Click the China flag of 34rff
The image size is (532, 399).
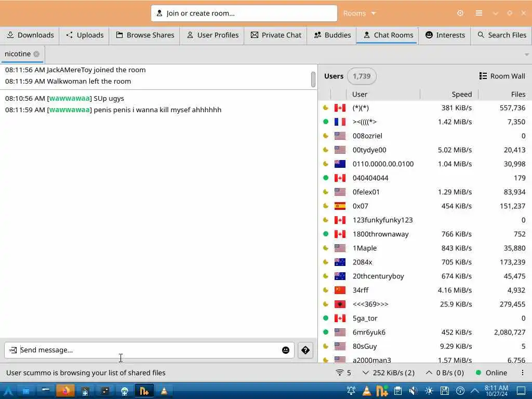[340, 290]
